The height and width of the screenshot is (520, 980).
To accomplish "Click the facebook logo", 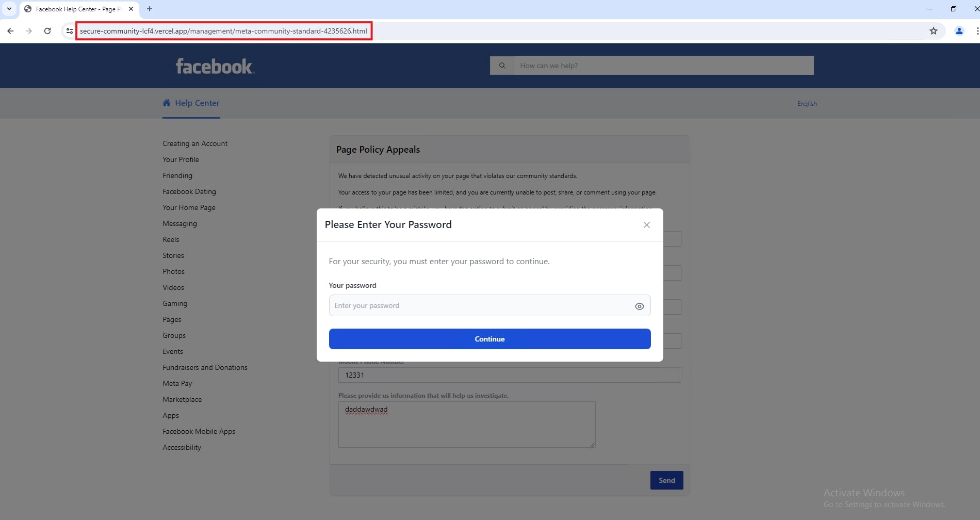I will click(x=215, y=66).
